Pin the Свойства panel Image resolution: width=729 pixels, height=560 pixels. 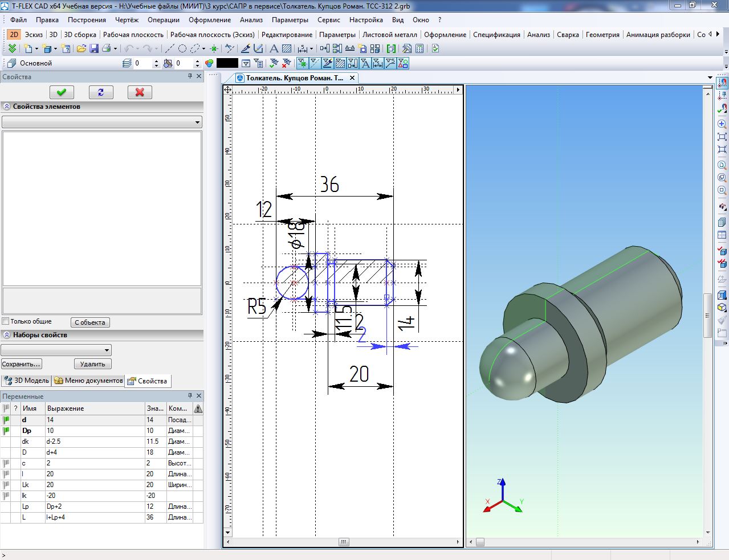190,76
